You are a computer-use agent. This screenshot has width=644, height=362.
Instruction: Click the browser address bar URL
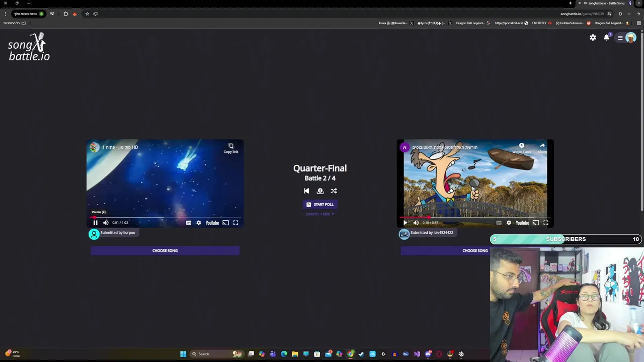pos(582,14)
